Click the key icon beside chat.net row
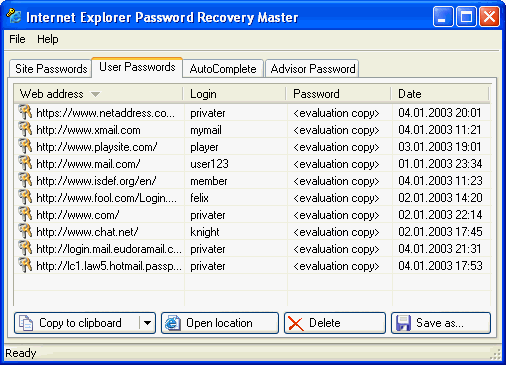506x365 pixels. (x=25, y=231)
